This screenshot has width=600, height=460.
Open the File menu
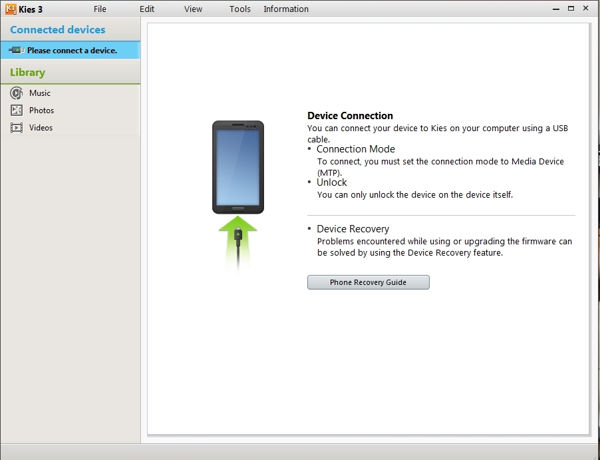tap(100, 9)
